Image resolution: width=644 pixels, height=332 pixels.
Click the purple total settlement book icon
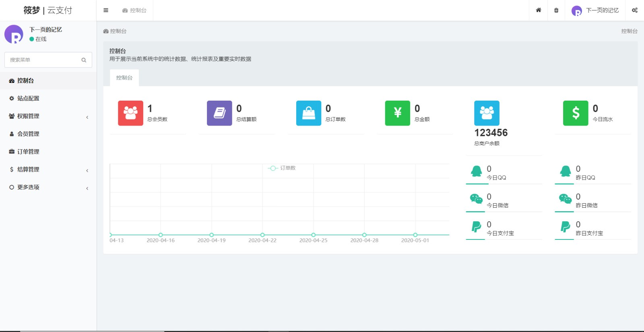(x=219, y=113)
